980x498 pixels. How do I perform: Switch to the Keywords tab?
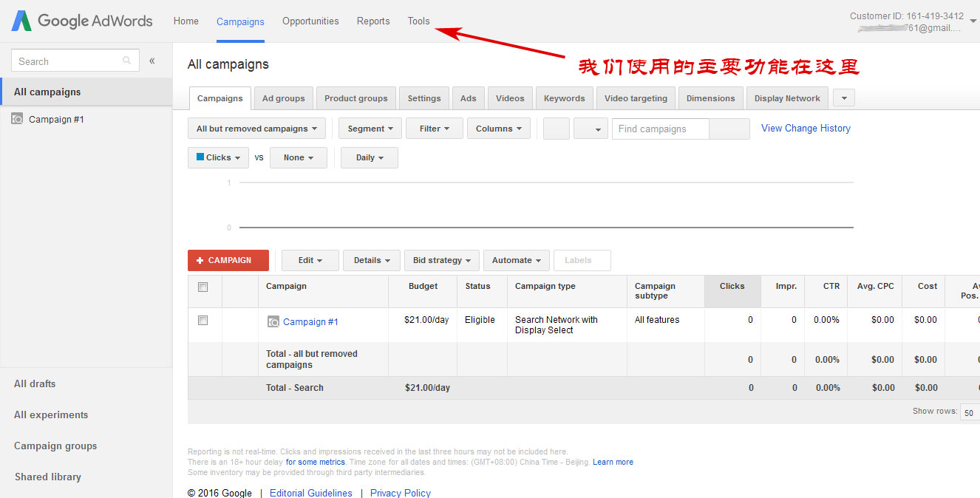point(565,98)
